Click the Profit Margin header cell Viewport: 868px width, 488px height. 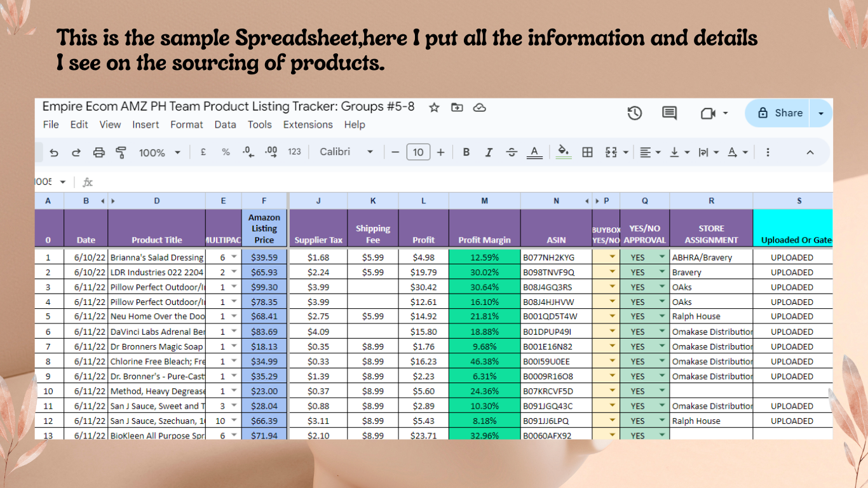click(485, 228)
